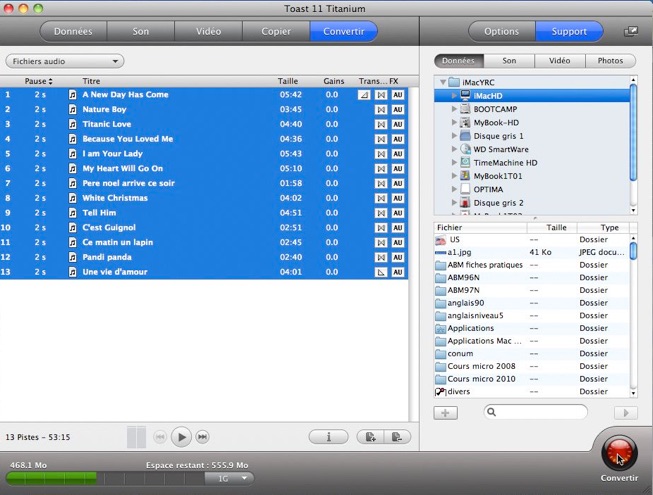Image resolution: width=653 pixels, height=495 pixels.
Task: Sort file list by Fichier column
Action: pyautogui.click(x=480, y=228)
